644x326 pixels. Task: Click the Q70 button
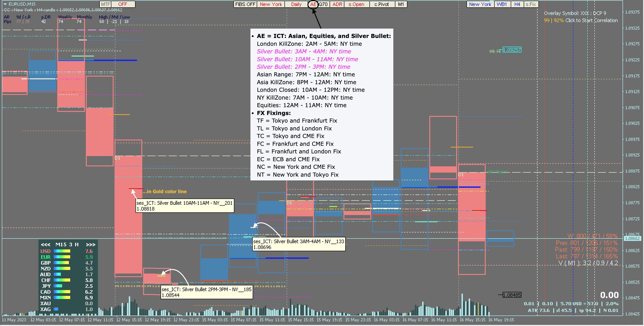tap(323, 4)
